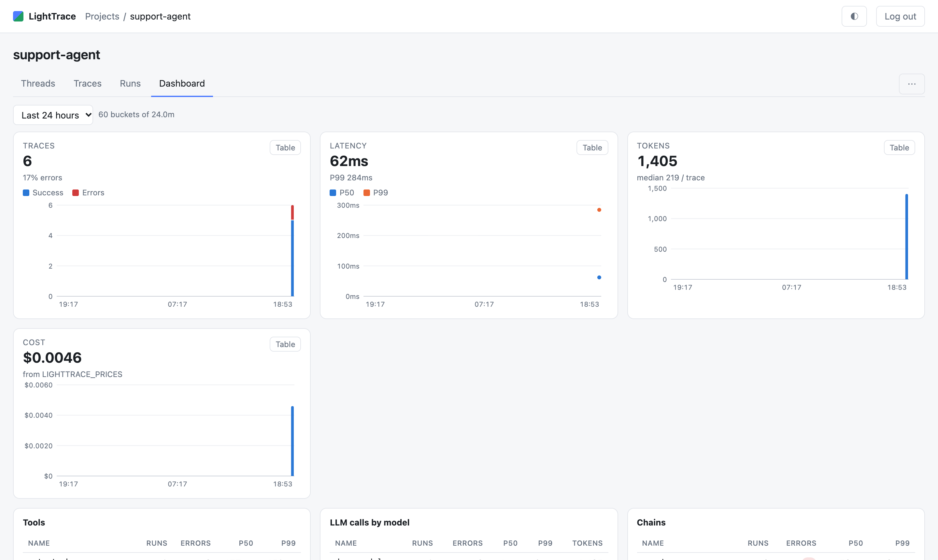Viewport: 938px width, 560px height.
Task: Open the three-dot more options menu
Action: (912, 84)
